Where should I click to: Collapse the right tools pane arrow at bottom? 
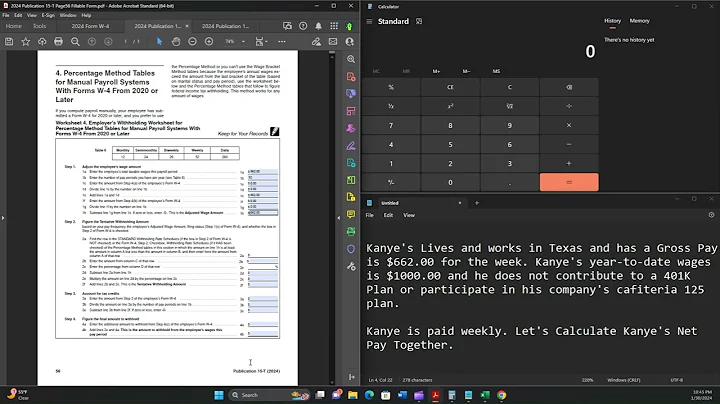click(352, 377)
